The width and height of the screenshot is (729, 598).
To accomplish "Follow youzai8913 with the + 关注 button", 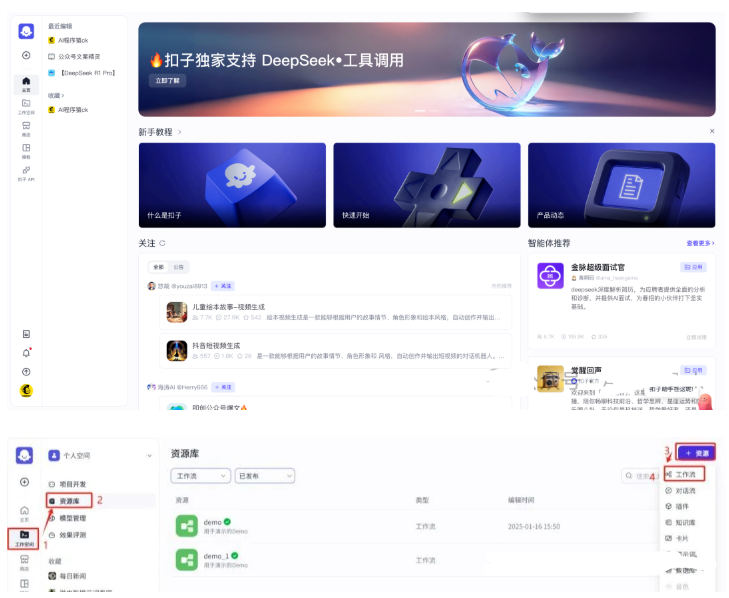I will [223, 286].
